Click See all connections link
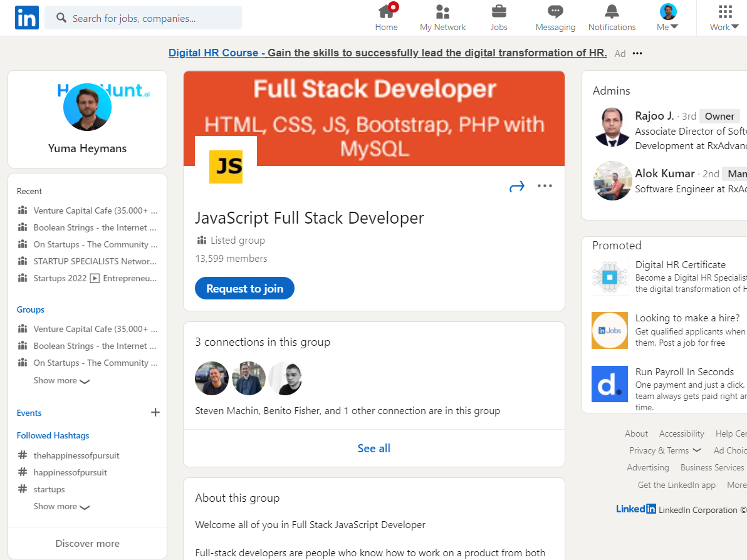 [x=373, y=449]
